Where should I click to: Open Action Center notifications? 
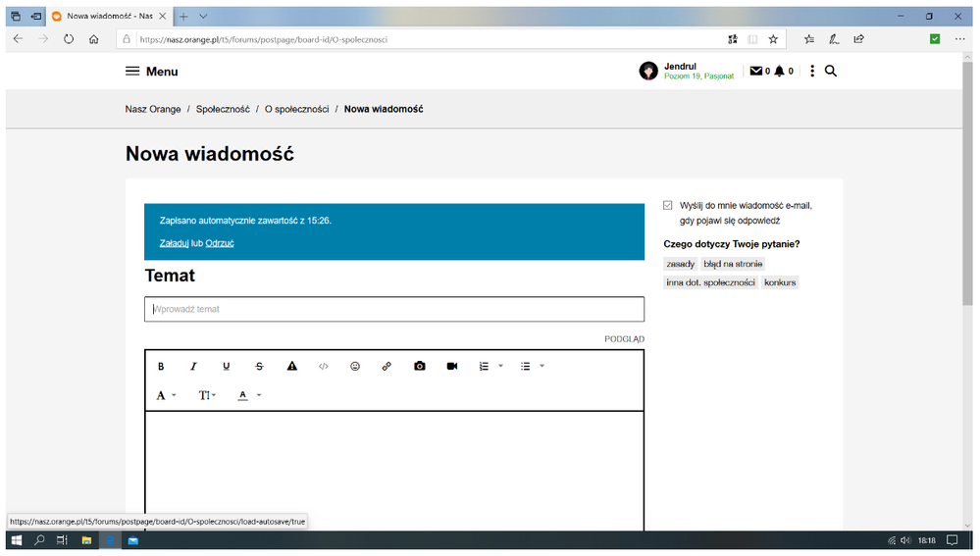(x=952, y=540)
